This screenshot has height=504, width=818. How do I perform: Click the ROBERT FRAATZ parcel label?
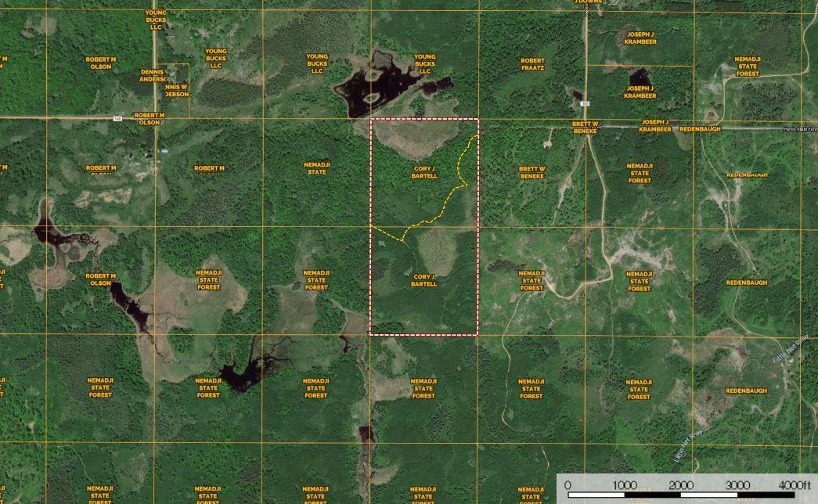pyautogui.click(x=532, y=64)
